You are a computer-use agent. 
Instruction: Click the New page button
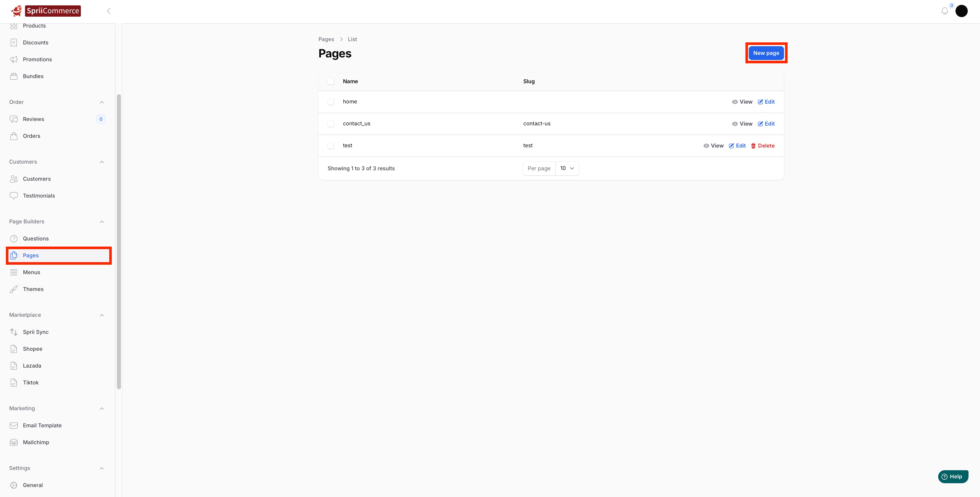coord(766,53)
